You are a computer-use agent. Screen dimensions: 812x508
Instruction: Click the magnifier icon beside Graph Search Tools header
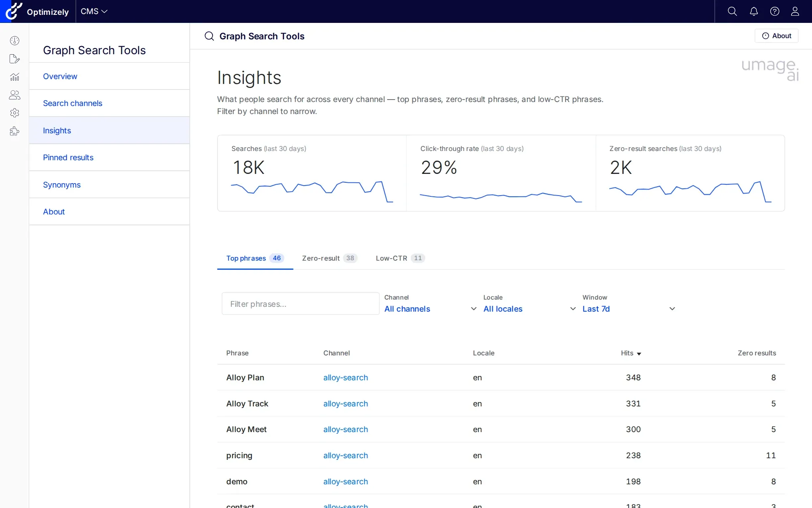(x=209, y=36)
